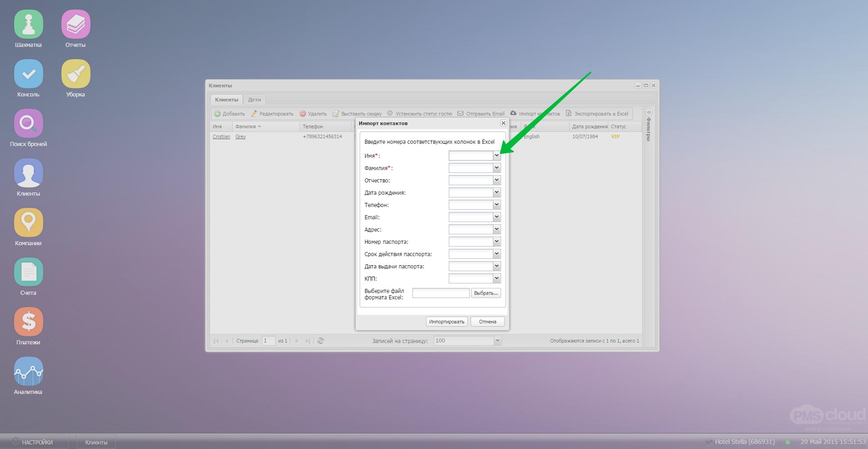Click the +7896321456314 phone cell
The height and width of the screenshot is (449, 868).
[x=322, y=136]
